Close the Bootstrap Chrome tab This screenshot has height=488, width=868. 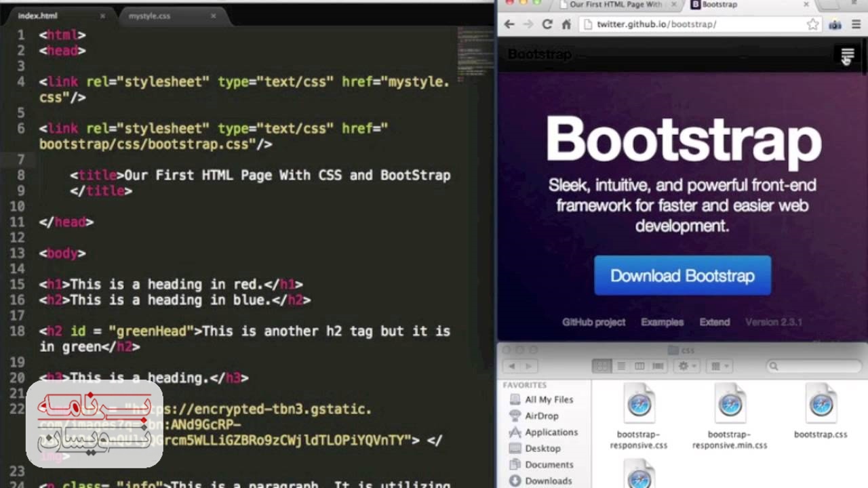click(806, 5)
